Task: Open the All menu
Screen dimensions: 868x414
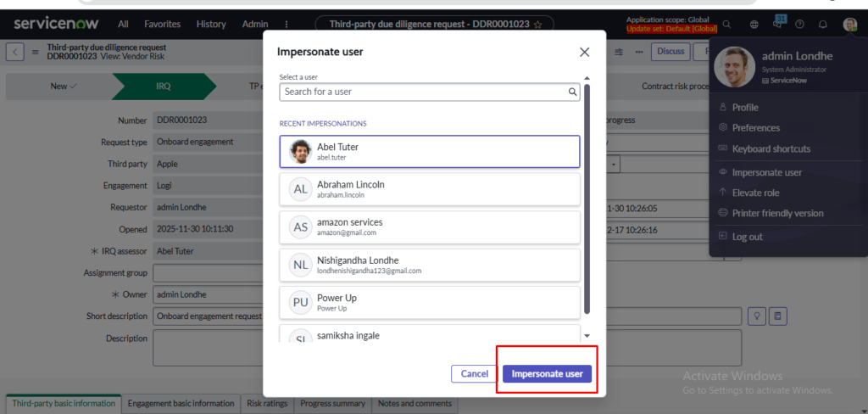Action: pyautogui.click(x=124, y=25)
